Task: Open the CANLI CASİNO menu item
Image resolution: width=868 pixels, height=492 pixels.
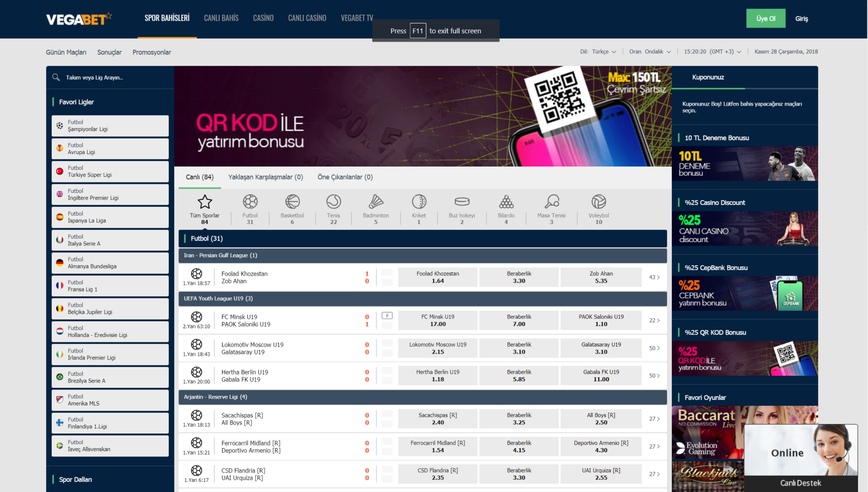Action: 307,18
